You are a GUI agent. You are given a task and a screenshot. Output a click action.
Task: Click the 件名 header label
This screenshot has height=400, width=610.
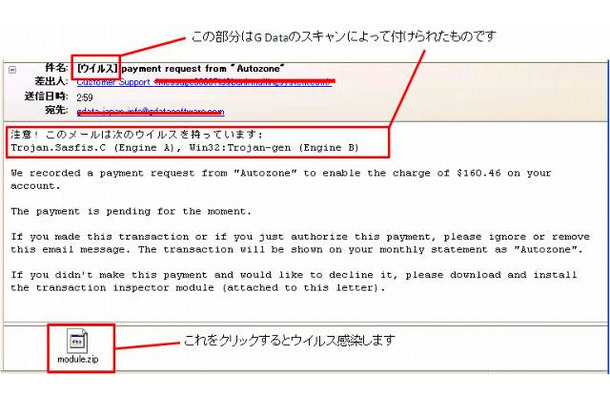coord(57,68)
